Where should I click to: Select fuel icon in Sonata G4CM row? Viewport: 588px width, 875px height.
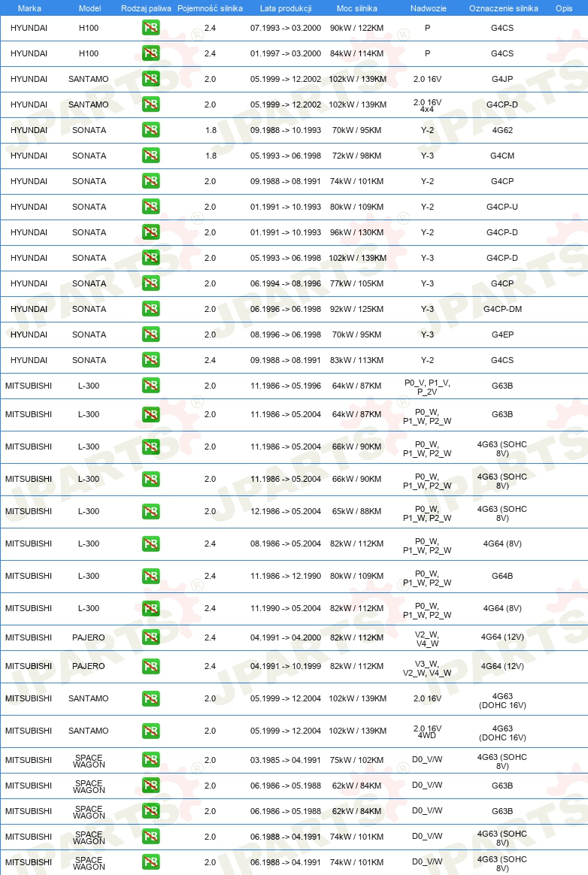coord(151,155)
